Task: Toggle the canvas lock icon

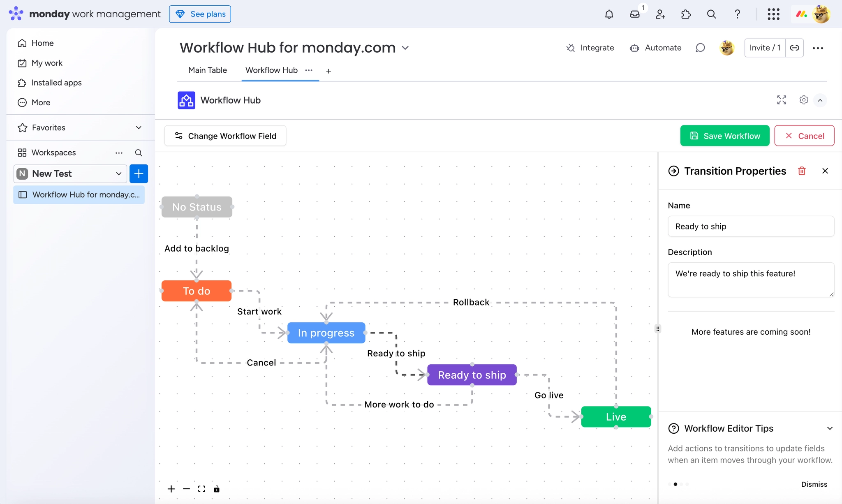Action: (x=217, y=489)
